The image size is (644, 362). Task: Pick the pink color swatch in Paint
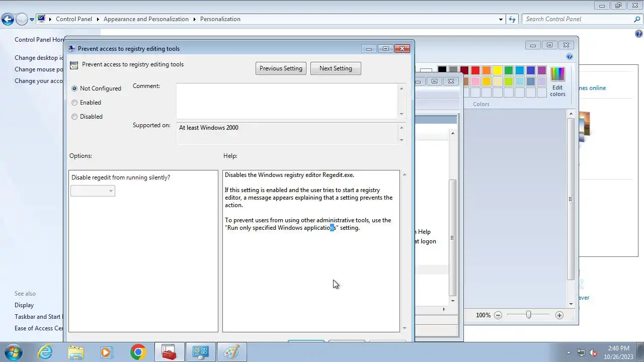pos(475,81)
